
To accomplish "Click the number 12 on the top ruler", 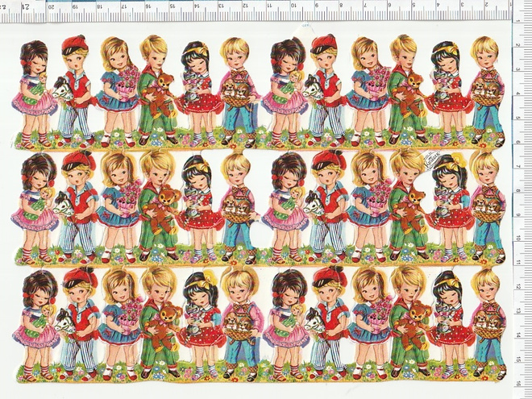I will click(x=245, y=6).
